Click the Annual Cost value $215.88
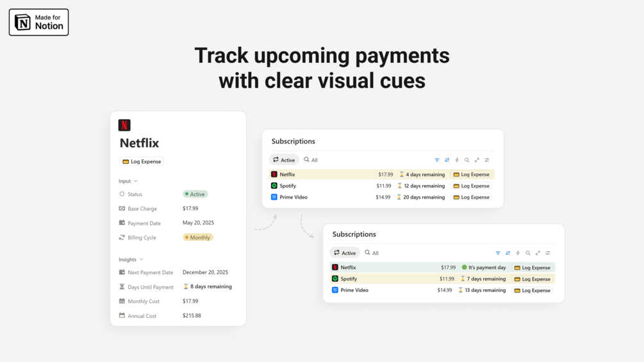Screen dimensions: 644x362 (192, 316)
